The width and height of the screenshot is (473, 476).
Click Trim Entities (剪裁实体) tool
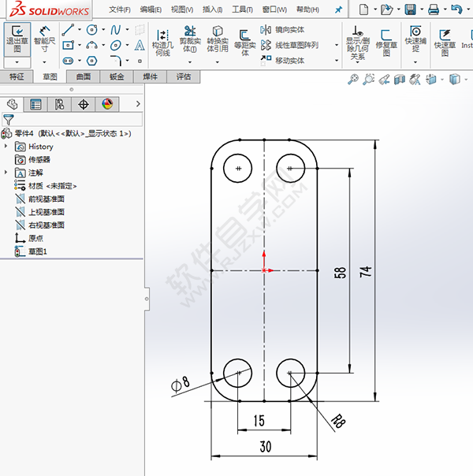[x=190, y=39]
